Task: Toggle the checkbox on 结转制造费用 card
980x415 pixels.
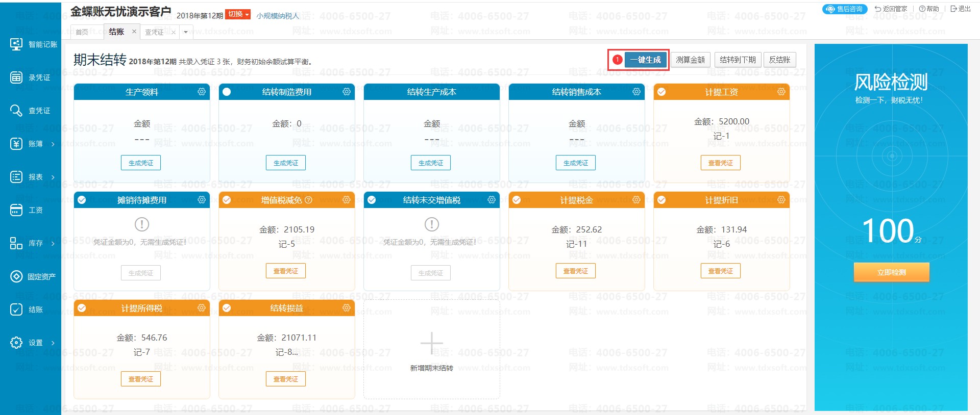Action: point(227,92)
